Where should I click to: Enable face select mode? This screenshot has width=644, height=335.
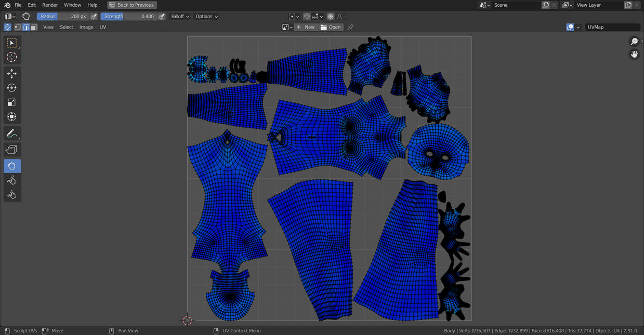coord(34,27)
